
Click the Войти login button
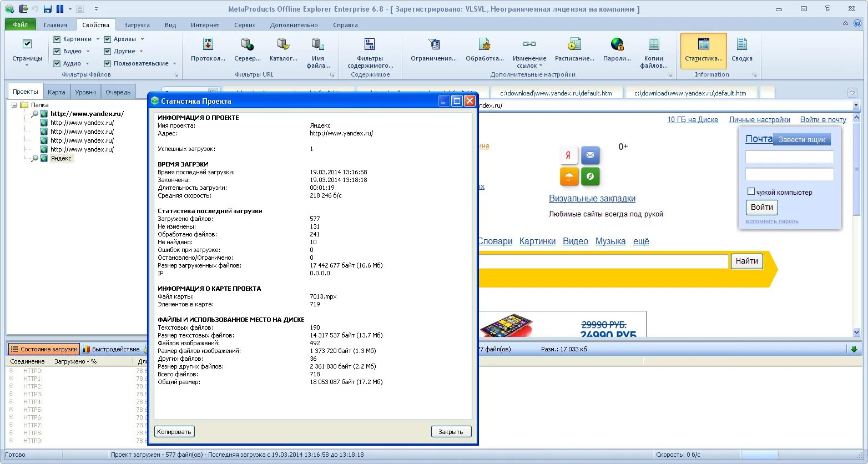[761, 207]
